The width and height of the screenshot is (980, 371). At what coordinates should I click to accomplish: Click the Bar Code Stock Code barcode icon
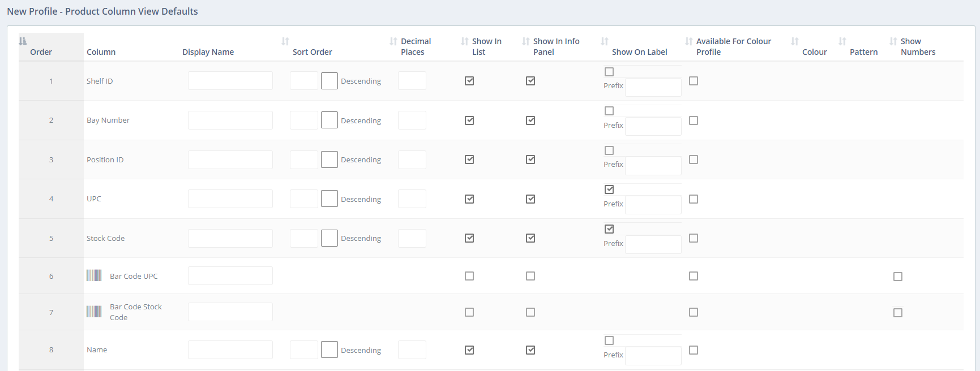coord(94,312)
